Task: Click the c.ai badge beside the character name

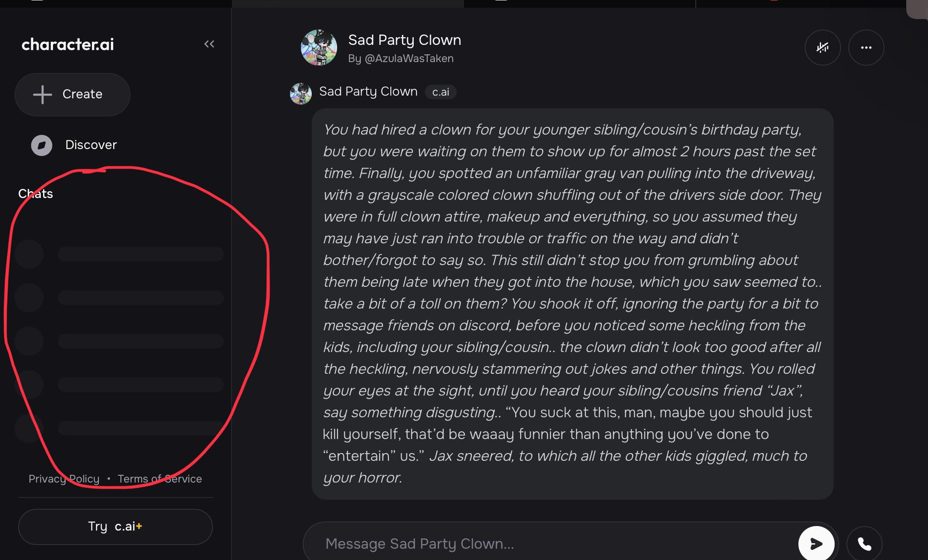Action: tap(440, 92)
